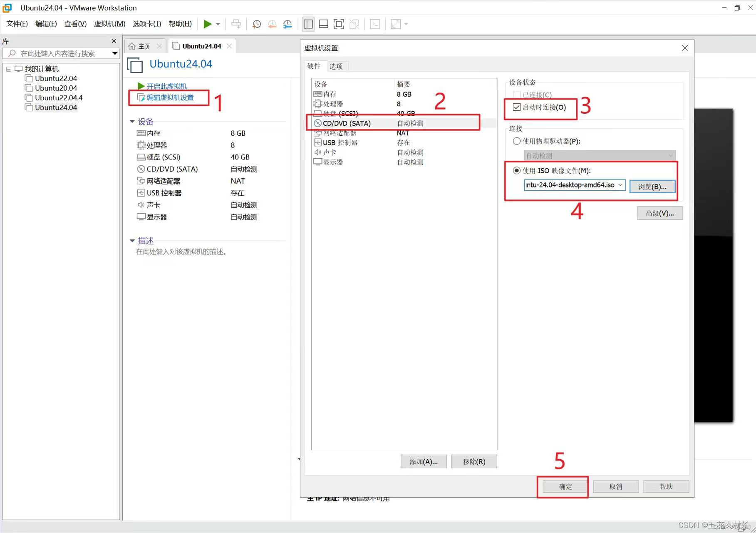Screen dimensions: 756x533
Task: Switch to the 选项 tab in settings dialog
Action: point(336,66)
